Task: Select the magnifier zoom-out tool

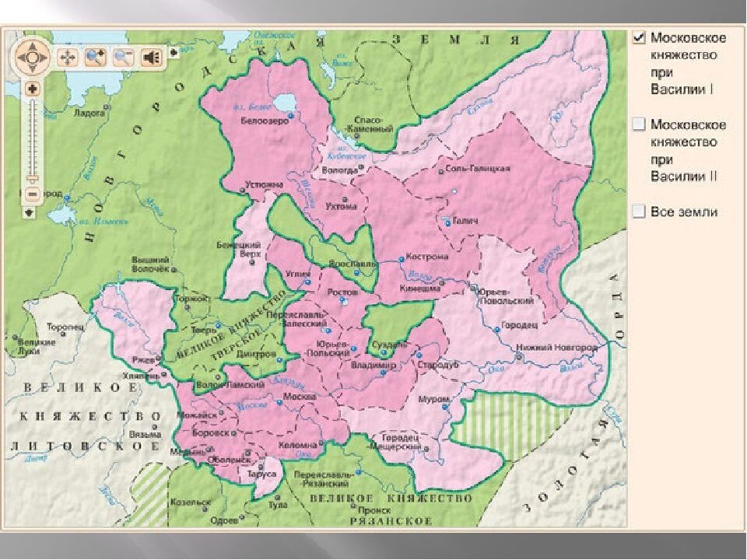Action: [123, 57]
